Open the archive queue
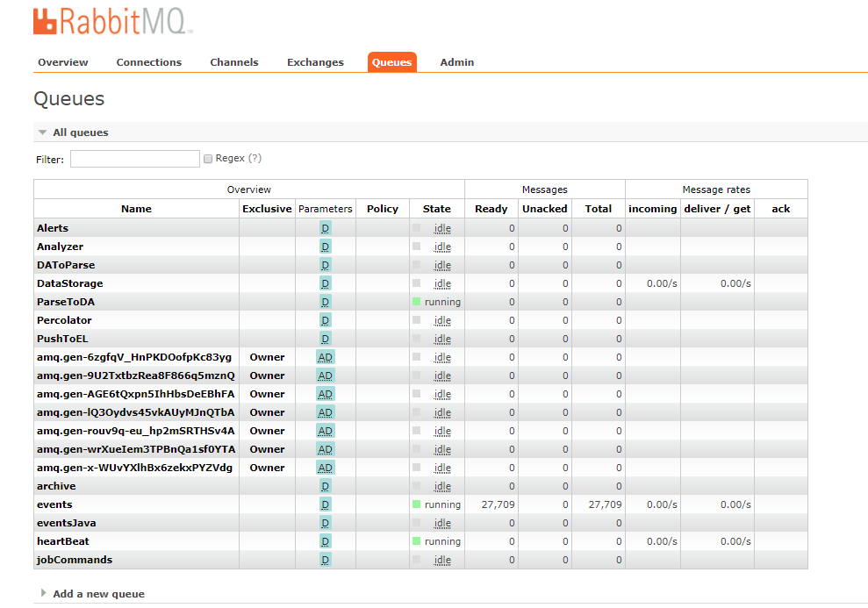The image size is (868, 608). [56, 486]
